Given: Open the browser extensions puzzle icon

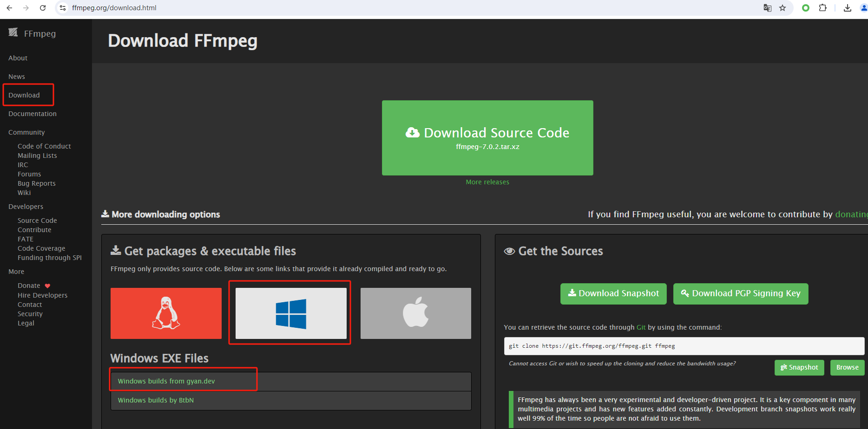Looking at the screenshot, I should coord(822,8).
